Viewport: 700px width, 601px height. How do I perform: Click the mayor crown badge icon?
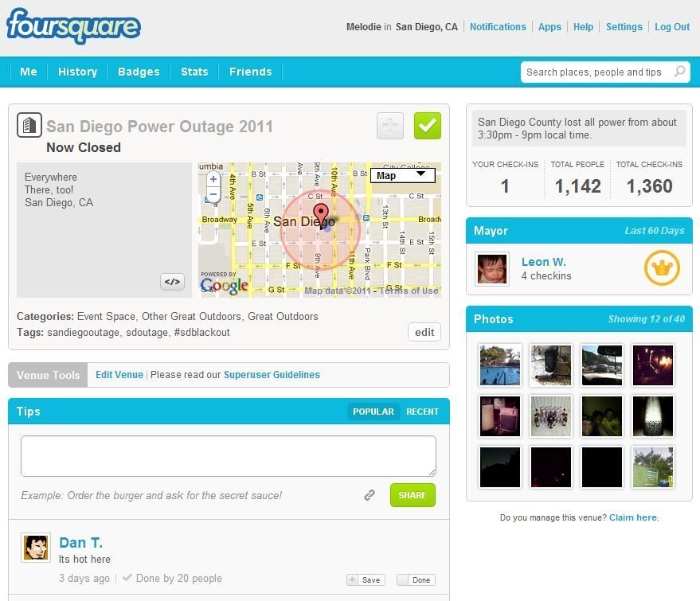click(x=662, y=267)
